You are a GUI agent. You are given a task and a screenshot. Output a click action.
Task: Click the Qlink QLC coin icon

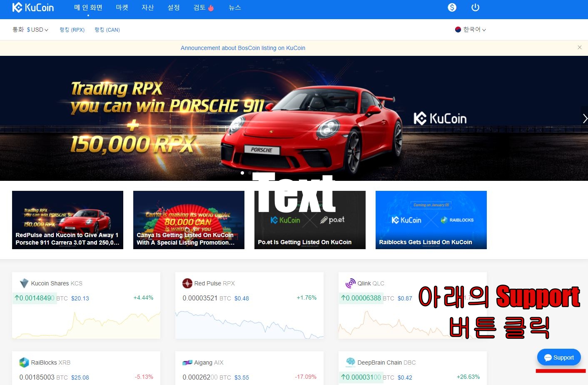(351, 283)
